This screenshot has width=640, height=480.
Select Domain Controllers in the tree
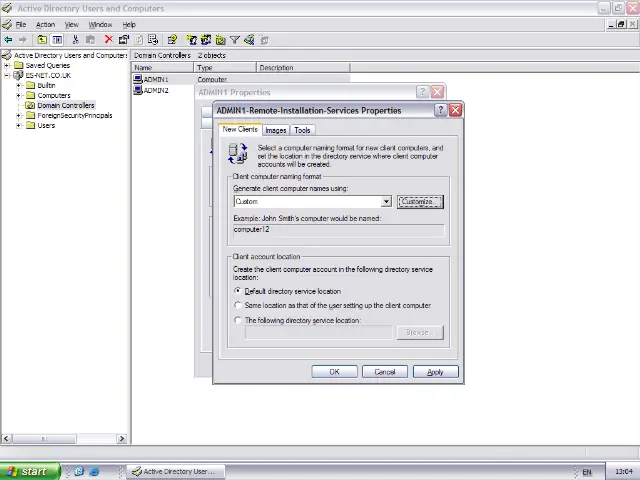[x=65, y=105]
